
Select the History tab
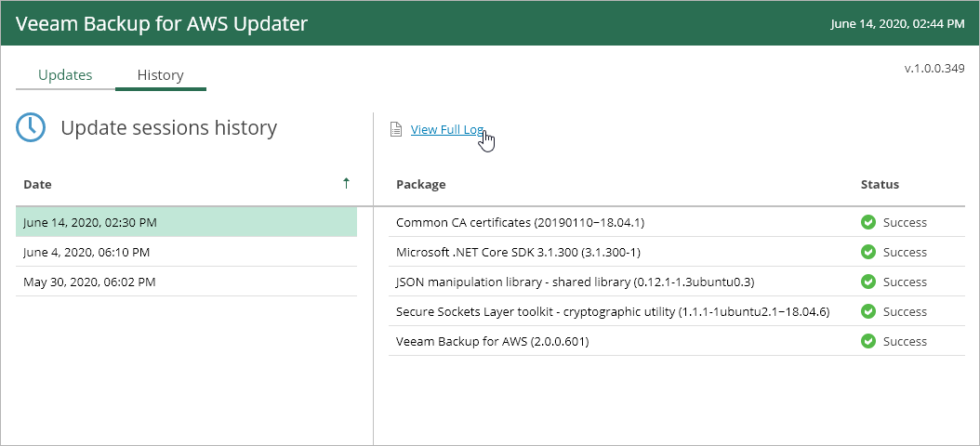click(x=161, y=75)
